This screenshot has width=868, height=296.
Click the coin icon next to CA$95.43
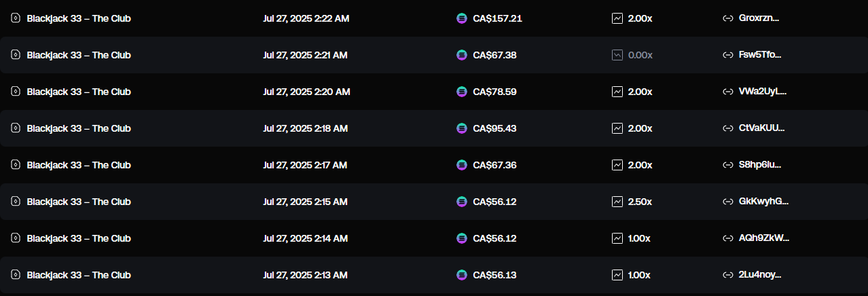(x=462, y=128)
